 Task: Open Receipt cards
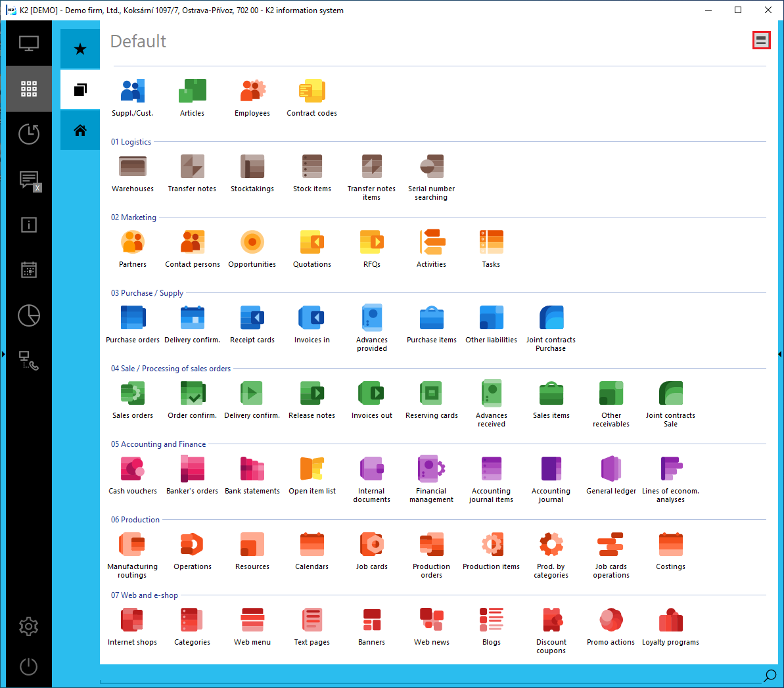(x=252, y=325)
